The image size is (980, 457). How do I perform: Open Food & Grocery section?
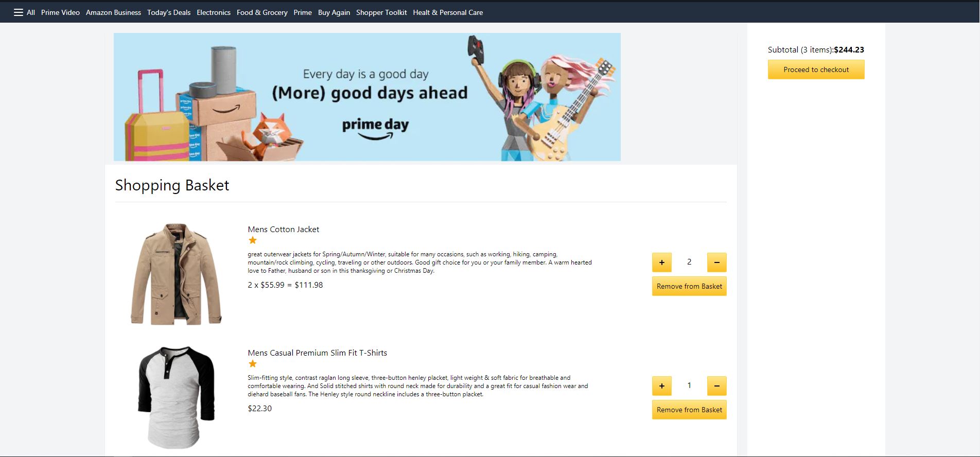[x=262, y=12]
